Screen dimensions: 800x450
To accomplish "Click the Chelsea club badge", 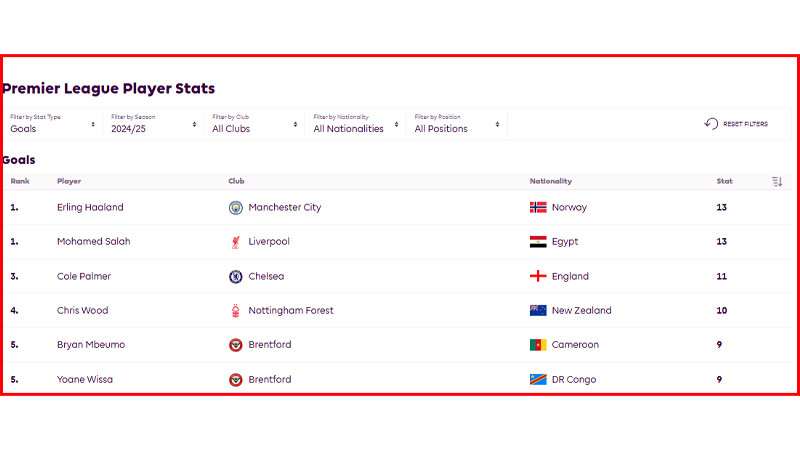I will 236,276.
